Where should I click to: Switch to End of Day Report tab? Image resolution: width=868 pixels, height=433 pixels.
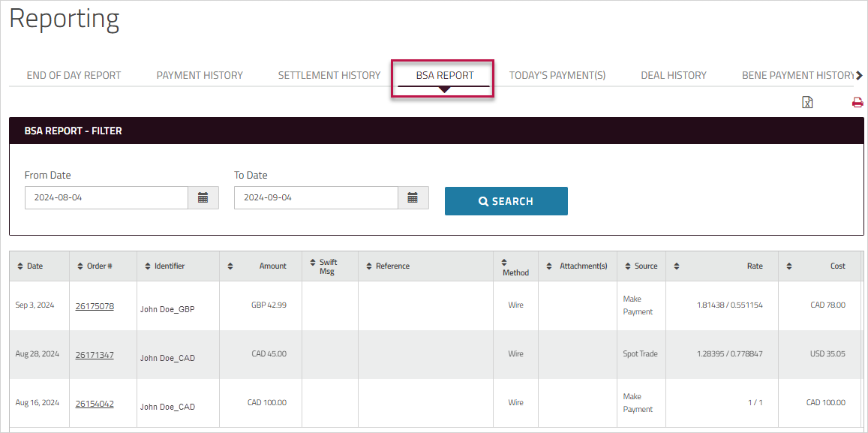tap(74, 75)
